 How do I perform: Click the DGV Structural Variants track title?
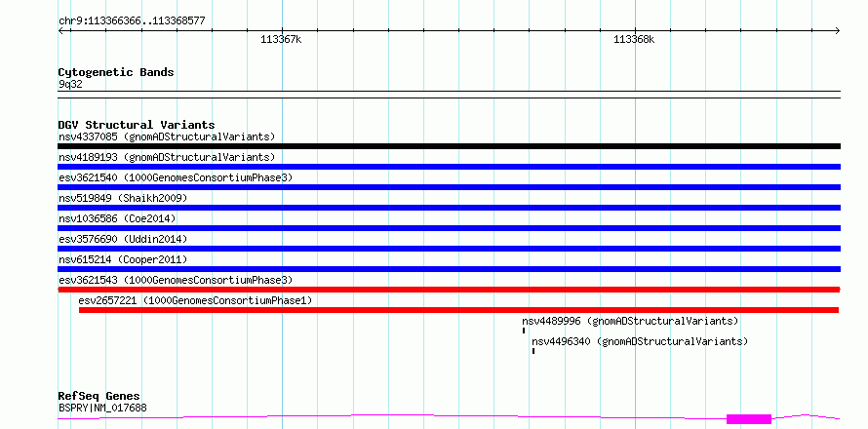137,125
